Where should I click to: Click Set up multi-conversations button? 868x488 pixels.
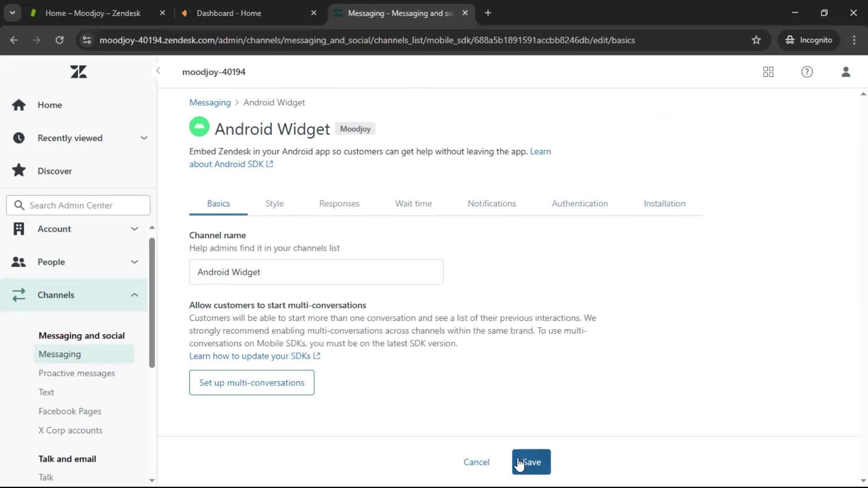(x=251, y=383)
